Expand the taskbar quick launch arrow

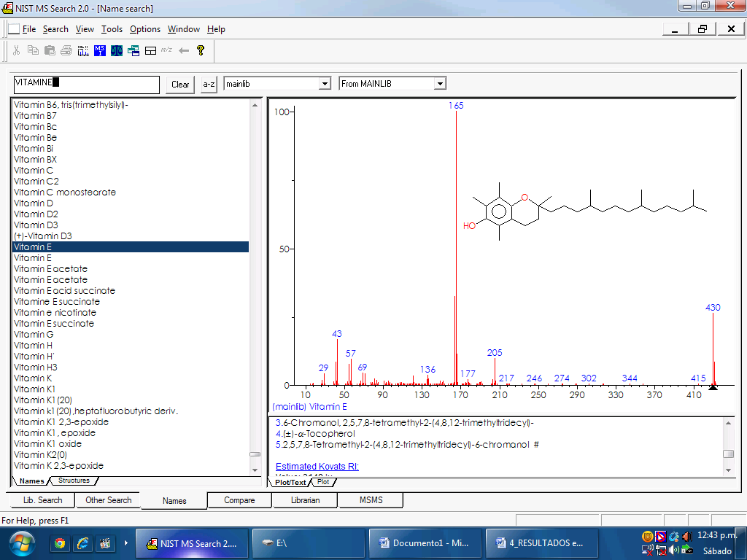pyautogui.click(x=125, y=542)
